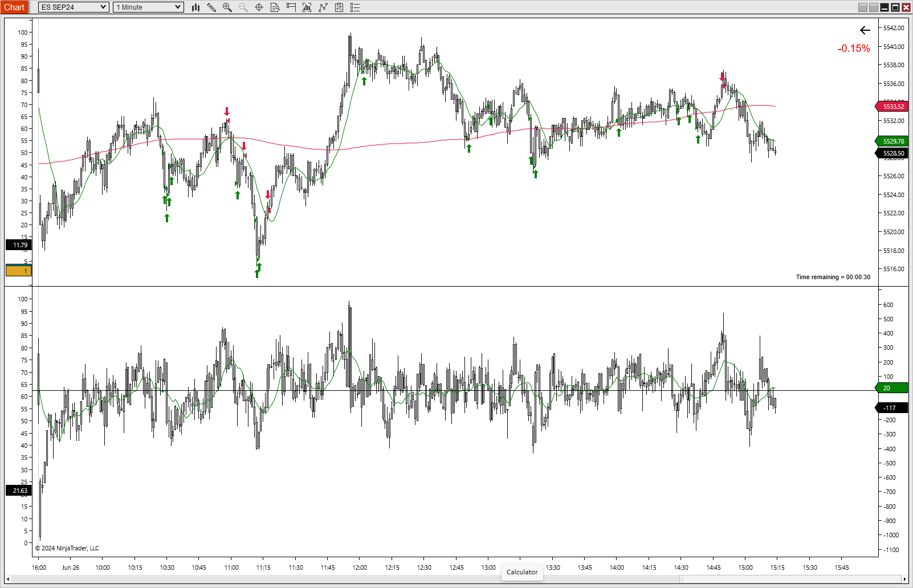Click the left scroll arrow of horizontal scrollbar
The height and width of the screenshot is (588, 913).
point(8,579)
